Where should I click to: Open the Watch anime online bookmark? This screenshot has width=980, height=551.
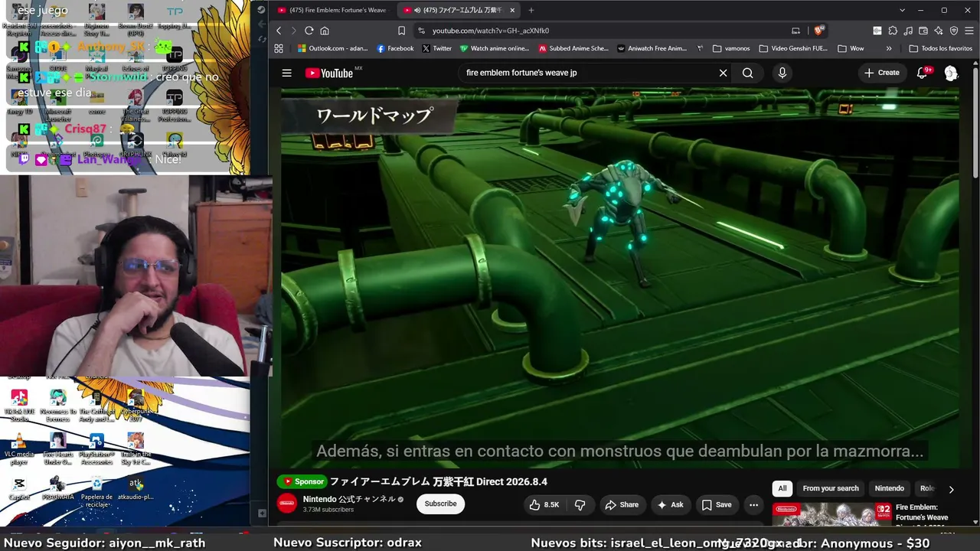pyautogui.click(x=495, y=48)
